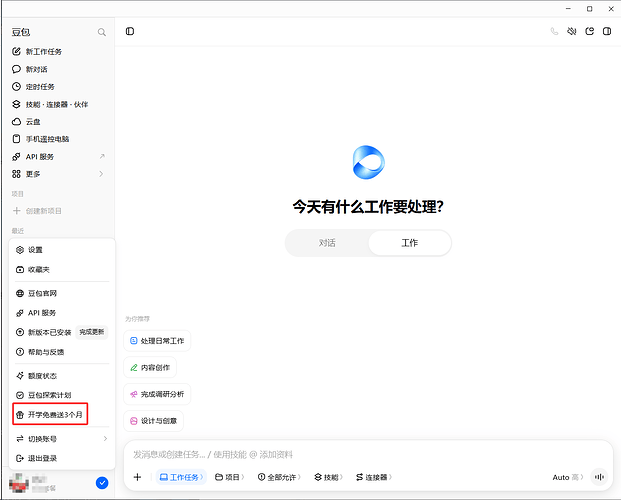Switch to the 对话 mode tab
The height and width of the screenshot is (500, 621).
click(327, 243)
